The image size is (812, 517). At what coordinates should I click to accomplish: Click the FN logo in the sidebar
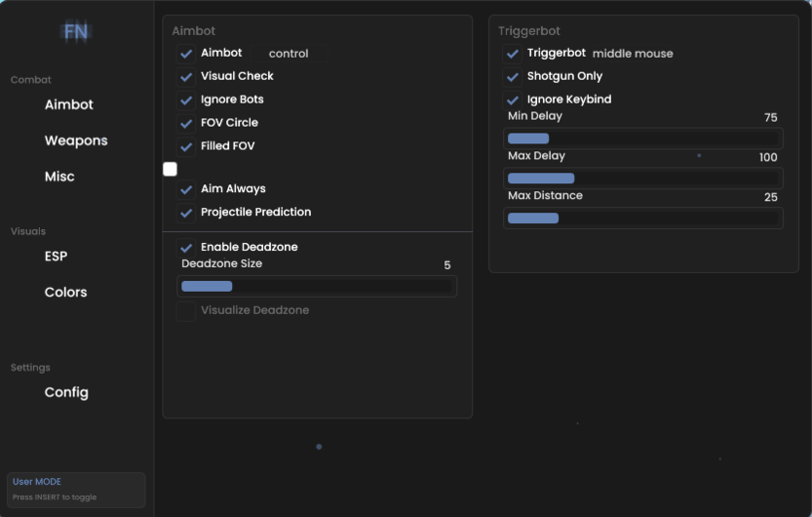76,31
